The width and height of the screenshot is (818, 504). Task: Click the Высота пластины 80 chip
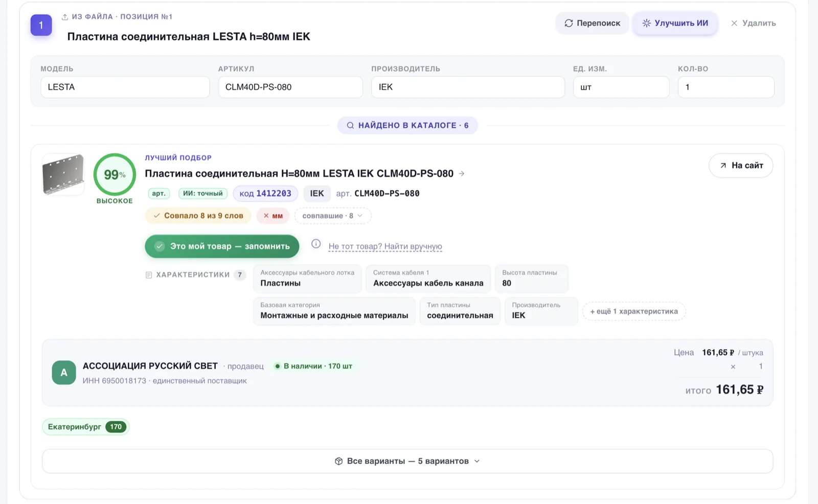point(532,279)
